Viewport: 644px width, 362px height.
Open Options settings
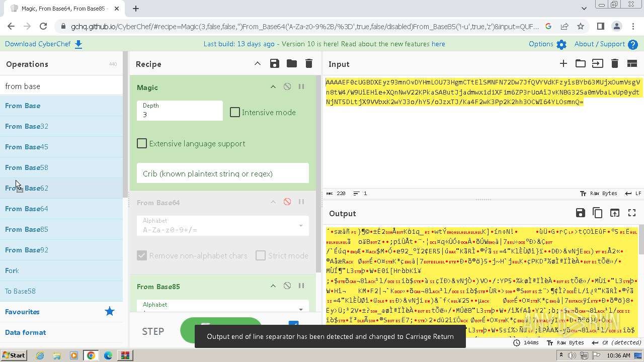click(547, 44)
